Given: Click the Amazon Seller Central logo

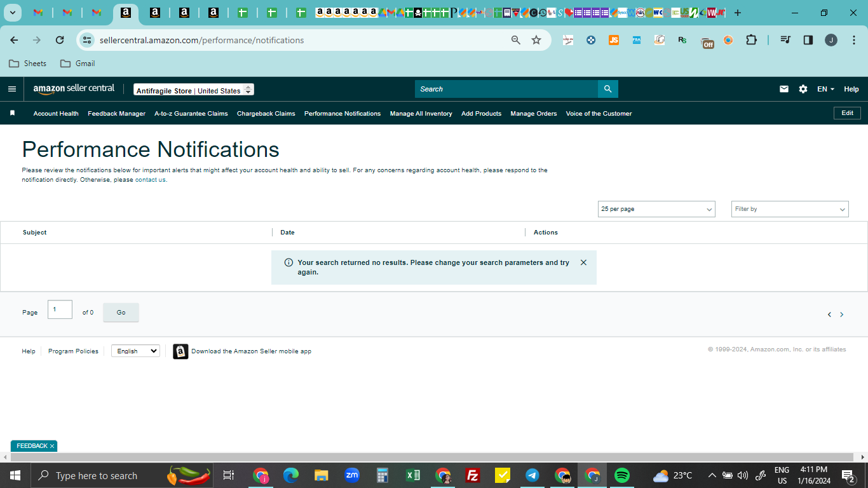Looking at the screenshot, I should pos(74,89).
